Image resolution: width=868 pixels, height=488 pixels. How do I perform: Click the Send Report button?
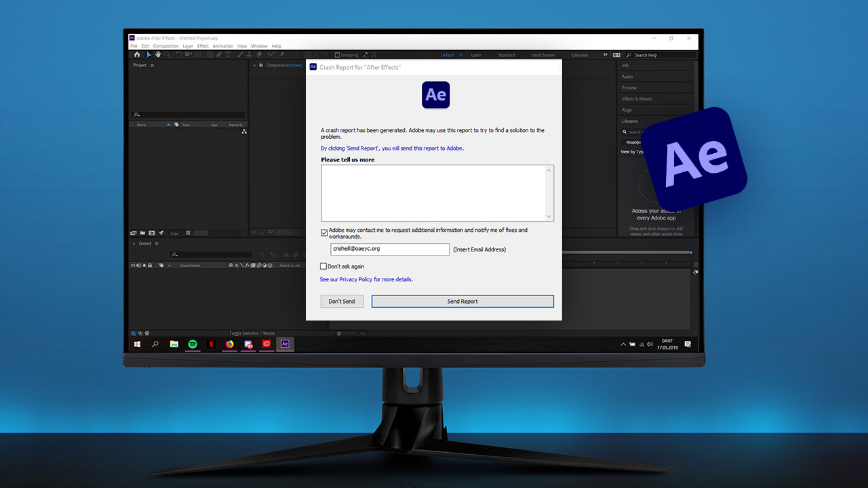tap(462, 301)
